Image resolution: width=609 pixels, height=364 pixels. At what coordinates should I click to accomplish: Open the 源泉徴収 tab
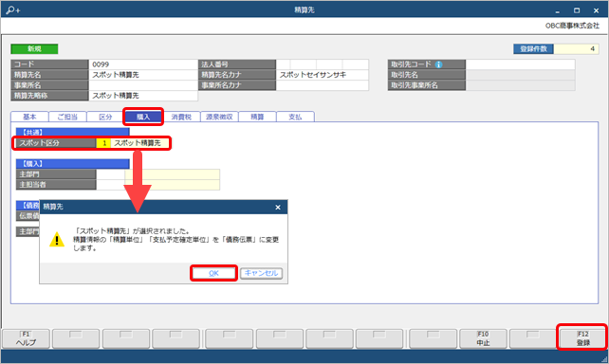(x=219, y=117)
